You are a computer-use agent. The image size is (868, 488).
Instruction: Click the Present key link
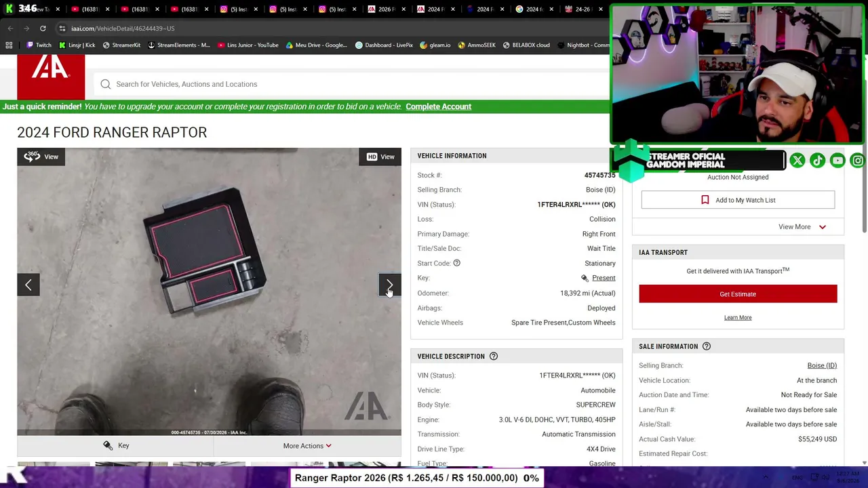(604, 278)
